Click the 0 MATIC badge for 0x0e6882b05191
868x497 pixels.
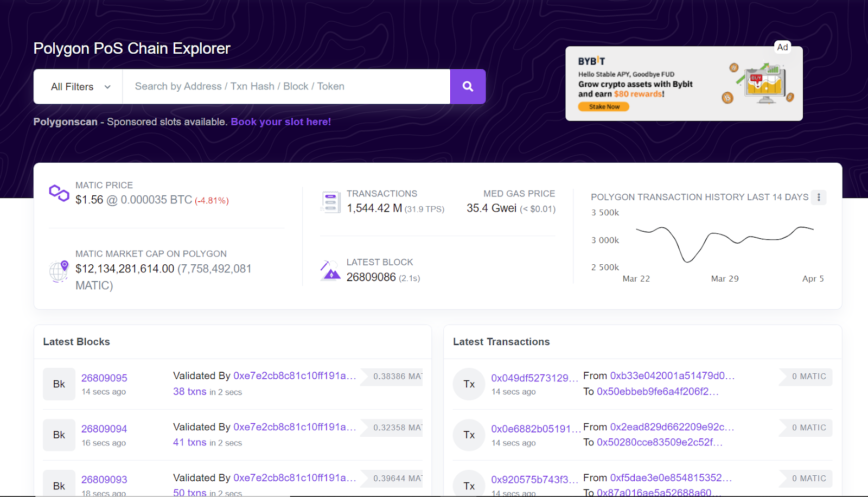[x=806, y=428]
